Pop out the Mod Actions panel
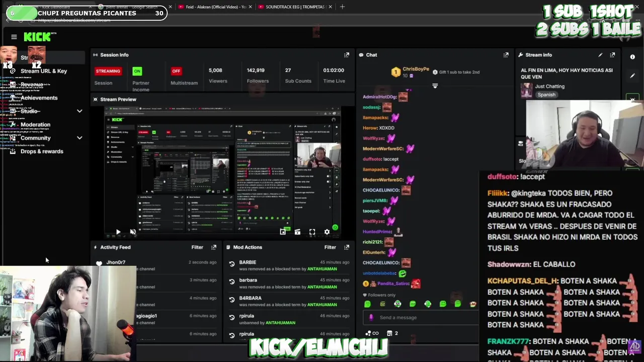This screenshot has height=362, width=644. coord(347,247)
